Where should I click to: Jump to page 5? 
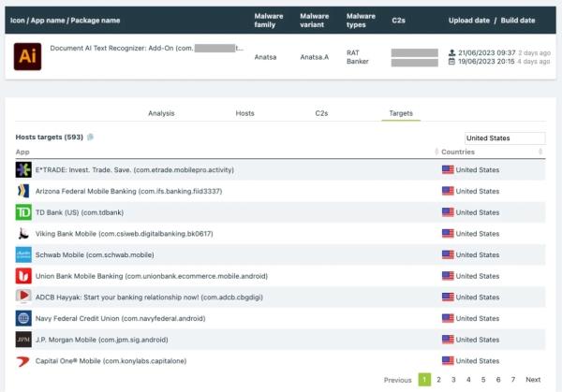(483, 380)
